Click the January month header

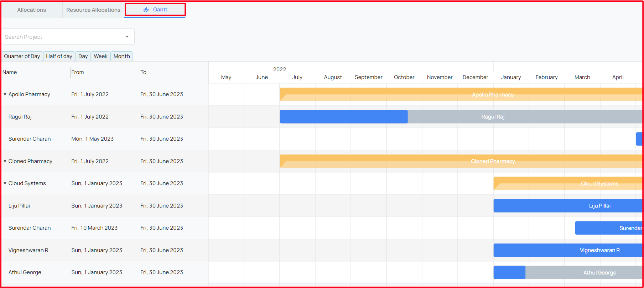[511, 77]
